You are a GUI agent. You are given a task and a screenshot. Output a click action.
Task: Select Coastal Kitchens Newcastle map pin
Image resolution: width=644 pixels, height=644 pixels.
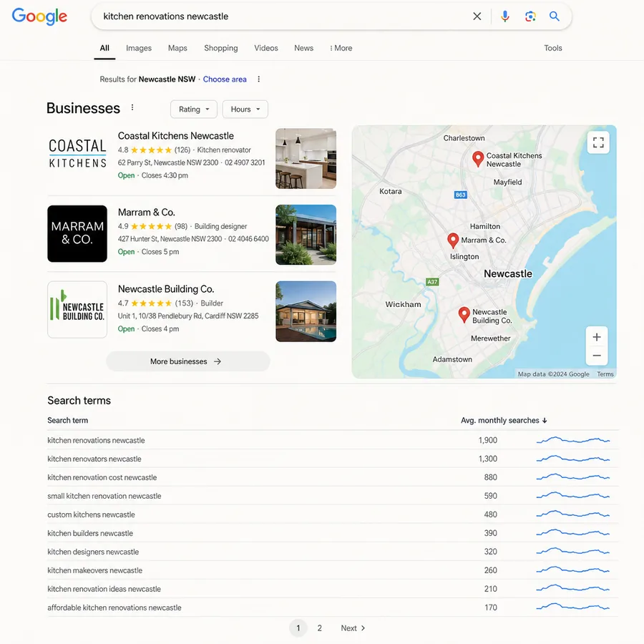coord(478,159)
